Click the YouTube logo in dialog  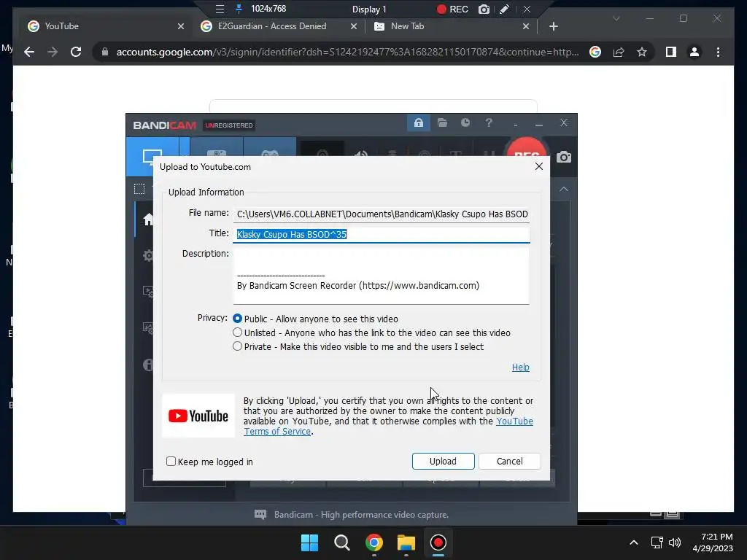click(x=198, y=416)
